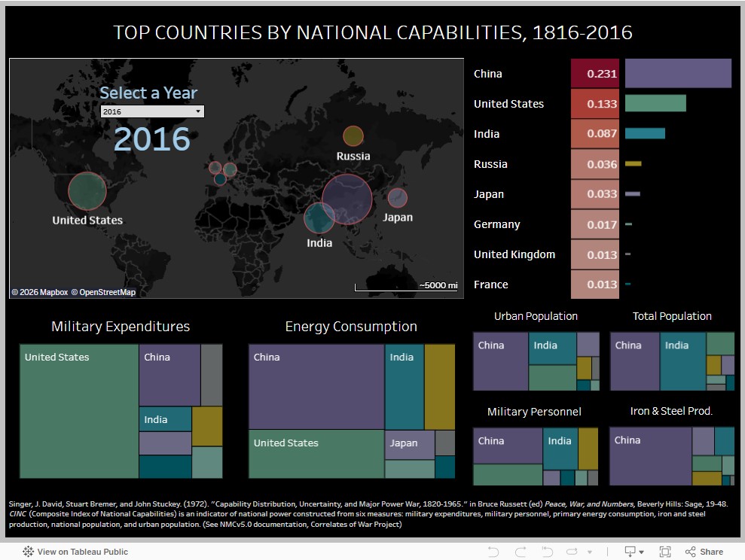Click the Russia circle on the map
This screenshot has width=745, height=560.
(x=352, y=137)
